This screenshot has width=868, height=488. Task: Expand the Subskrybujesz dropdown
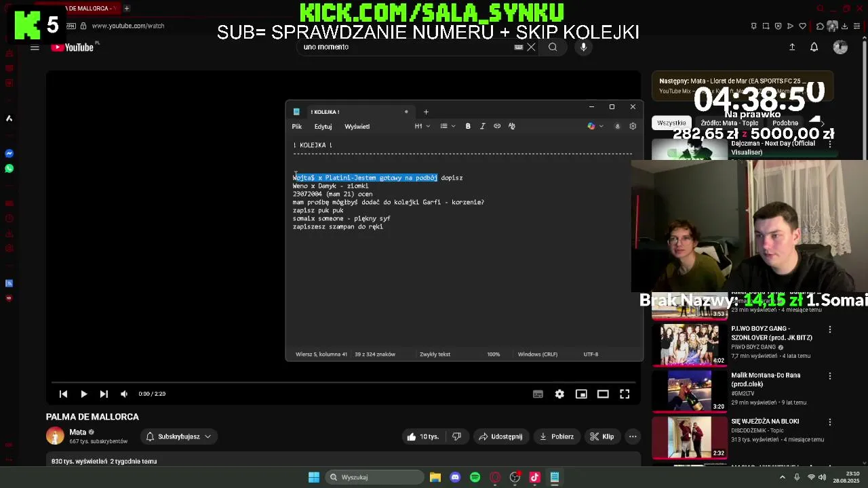pos(179,436)
